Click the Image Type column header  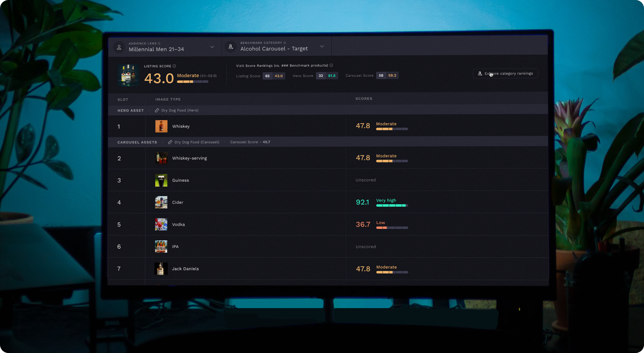click(x=168, y=100)
